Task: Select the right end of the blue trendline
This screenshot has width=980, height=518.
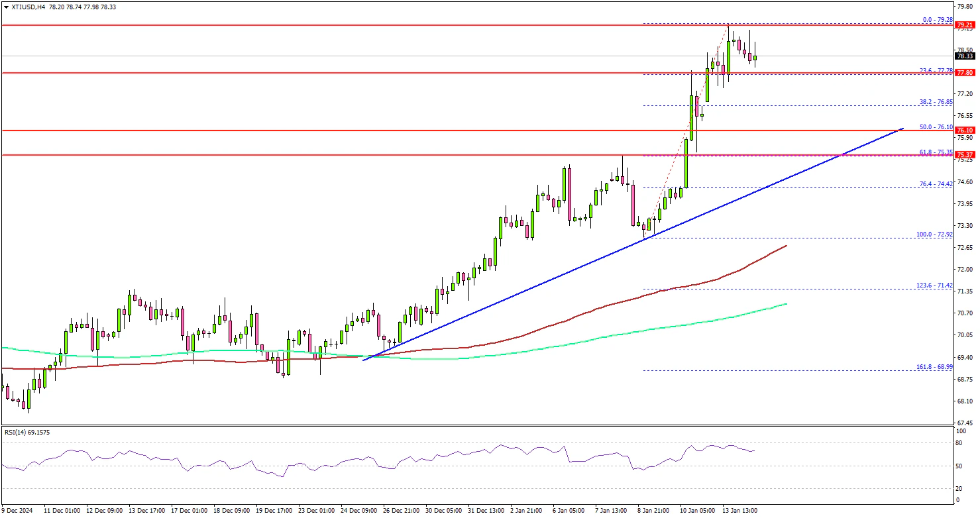Action: click(902, 128)
